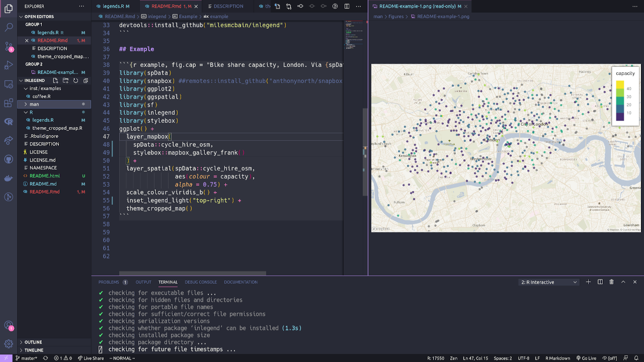Open the Run and Debug view
Viewport: 644px width, 362px height.
pos(8,64)
